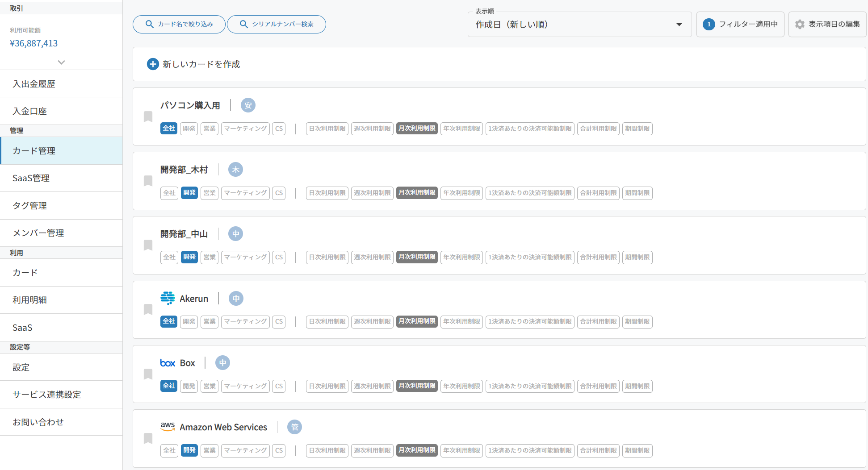Toggle CS tag on Box card

(x=279, y=386)
